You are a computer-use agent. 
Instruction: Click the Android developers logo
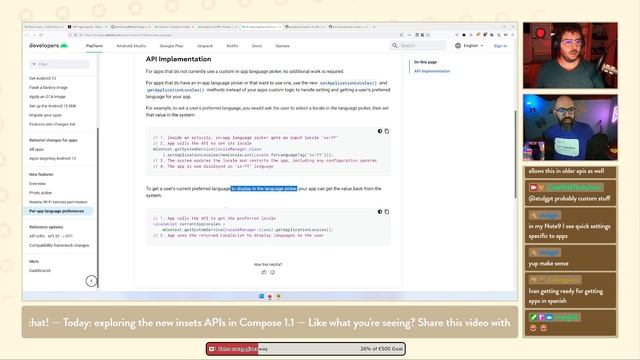pos(48,46)
